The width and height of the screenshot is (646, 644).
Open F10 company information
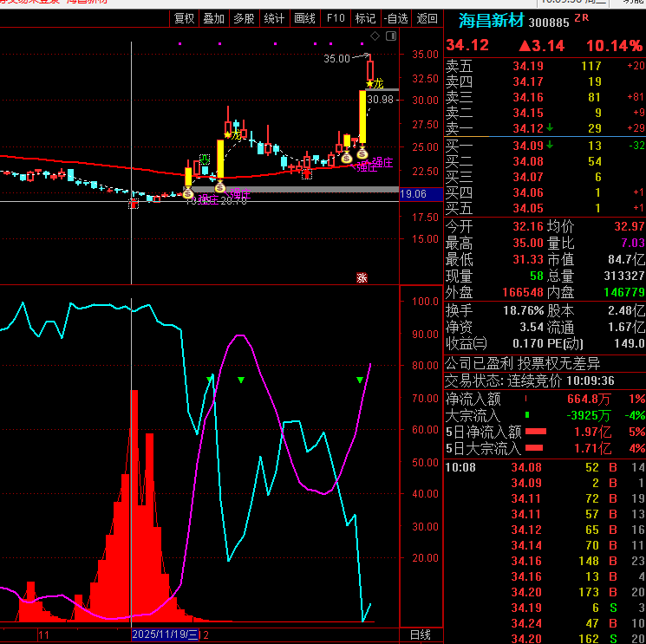[x=335, y=17]
